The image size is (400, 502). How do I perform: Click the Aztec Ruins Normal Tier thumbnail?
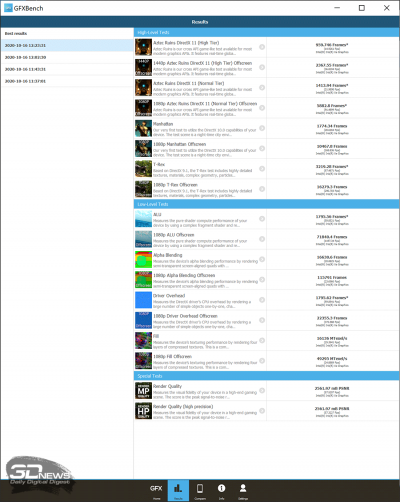[x=143, y=88]
